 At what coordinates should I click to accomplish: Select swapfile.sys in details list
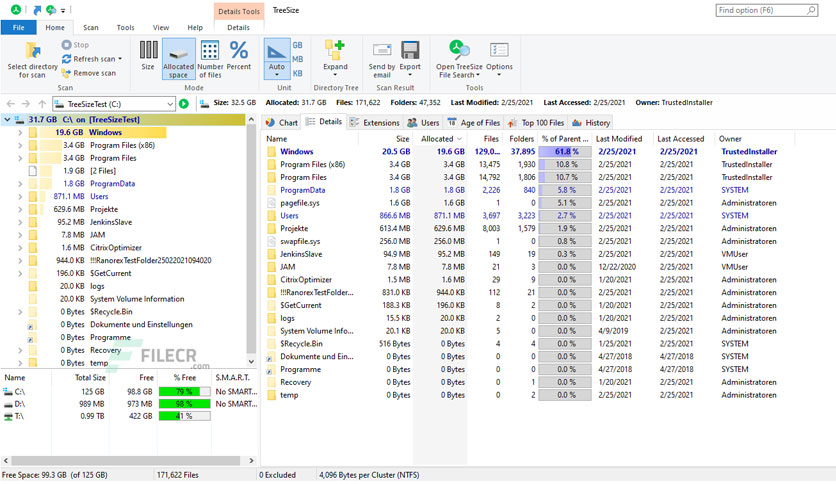tap(300, 241)
